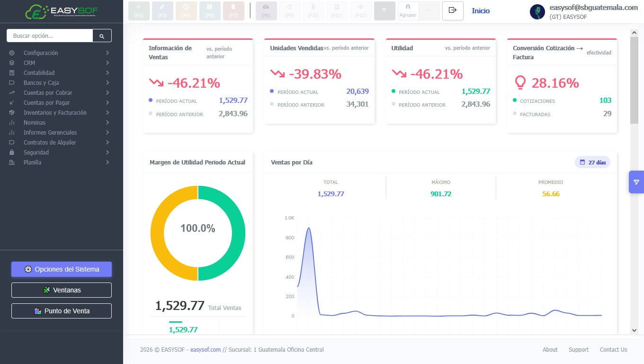Click the user avatar profile icon

coord(537,12)
